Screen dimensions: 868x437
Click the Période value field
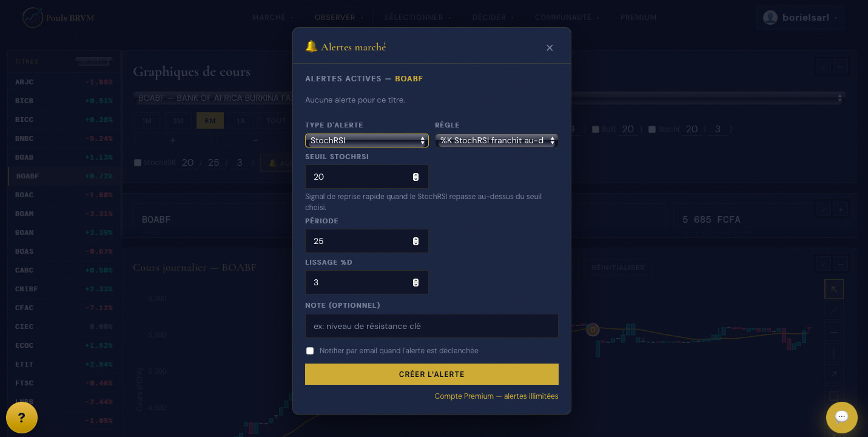[x=367, y=241]
